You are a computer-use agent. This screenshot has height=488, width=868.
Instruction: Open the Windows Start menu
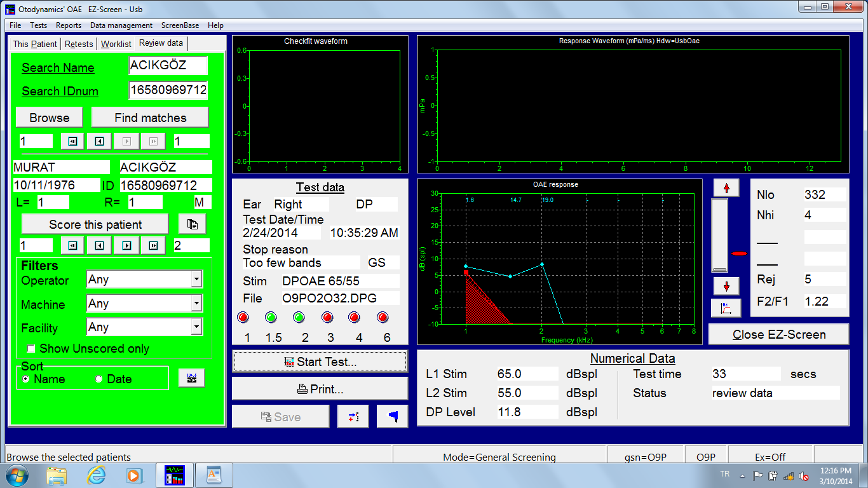17,475
